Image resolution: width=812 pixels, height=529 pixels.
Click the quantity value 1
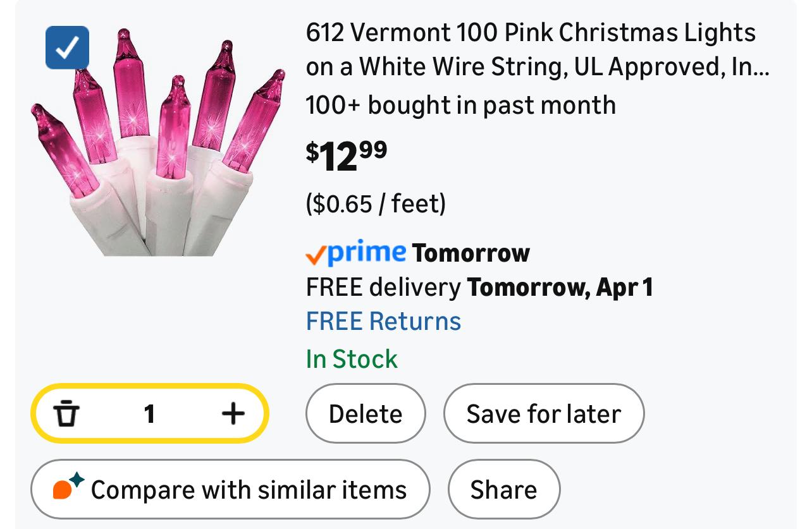pos(149,414)
